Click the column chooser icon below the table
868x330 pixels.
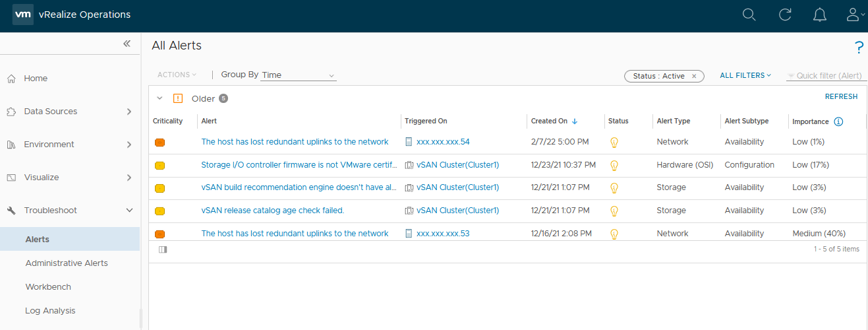click(x=163, y=249)
